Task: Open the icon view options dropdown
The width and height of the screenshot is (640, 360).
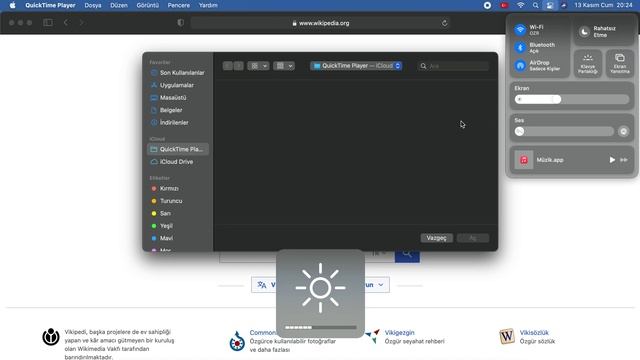Action: click(x=258, y=66)
